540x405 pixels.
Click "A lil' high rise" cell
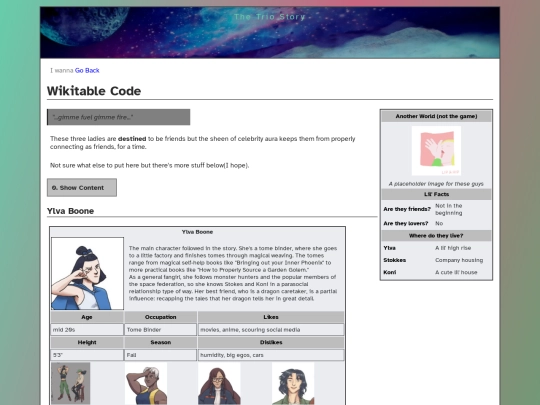pyautogui.click(x=453, y=248)
